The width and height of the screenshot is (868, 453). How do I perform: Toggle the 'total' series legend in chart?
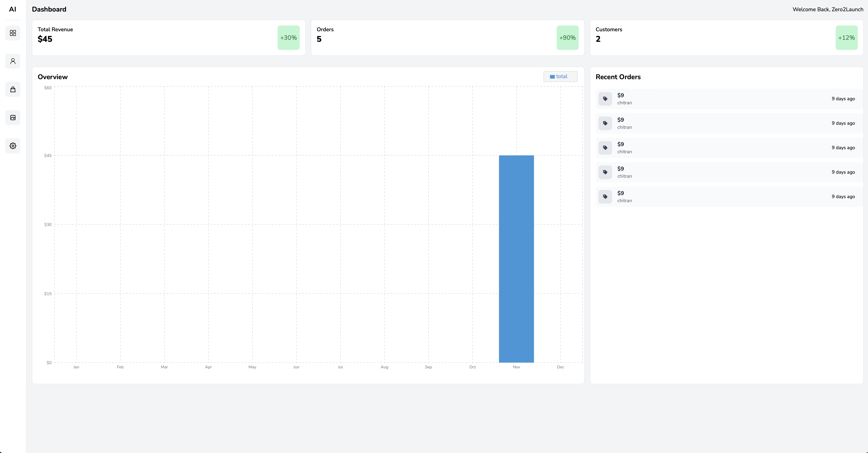(561, 76)
